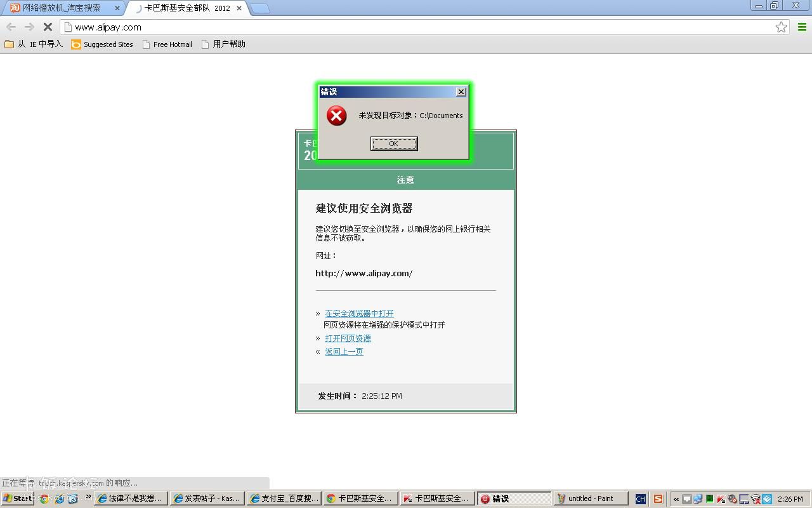Open a new browser tab
Screen dimensions: 812x508
(x=259, y=8)
